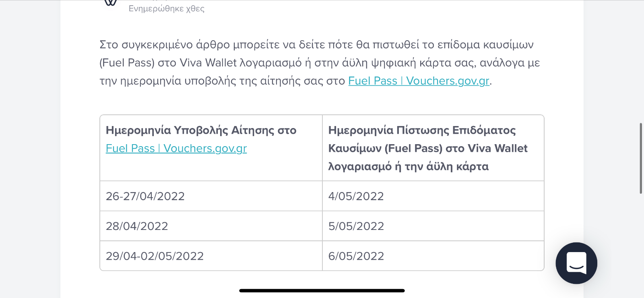Open Fuel Pass | Vouchers.gov.gr link in table header
This screenshot has width=644, height=298.
(x=176, y=149)
